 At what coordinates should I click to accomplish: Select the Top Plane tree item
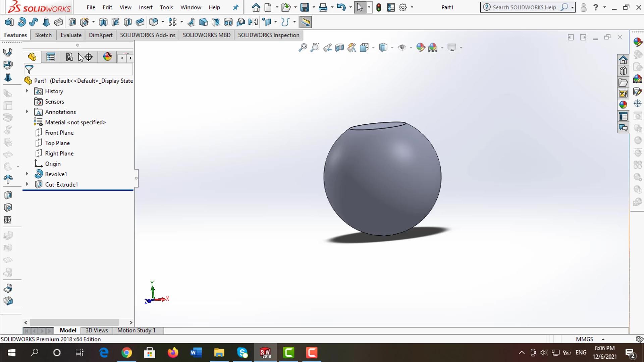57,143
